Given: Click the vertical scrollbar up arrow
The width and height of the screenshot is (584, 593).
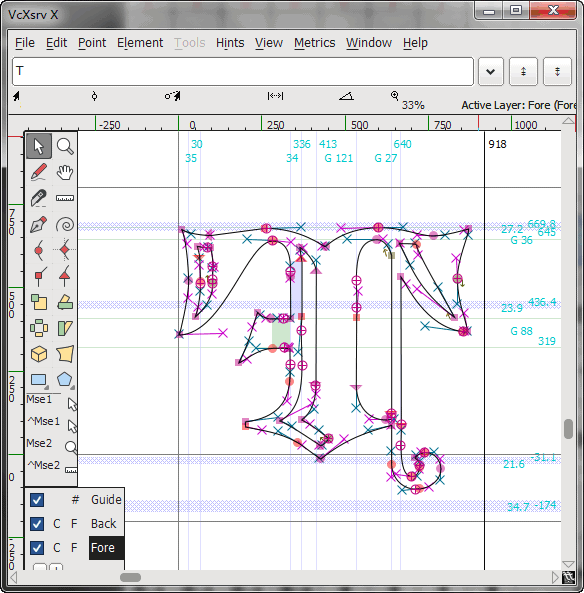Looking at the screenshot, I should point(568,121).
